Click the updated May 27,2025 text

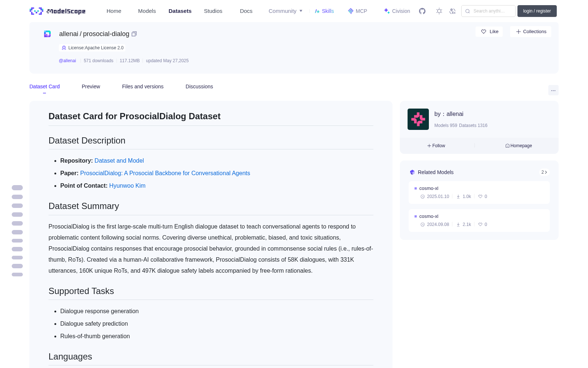(167, 61)
